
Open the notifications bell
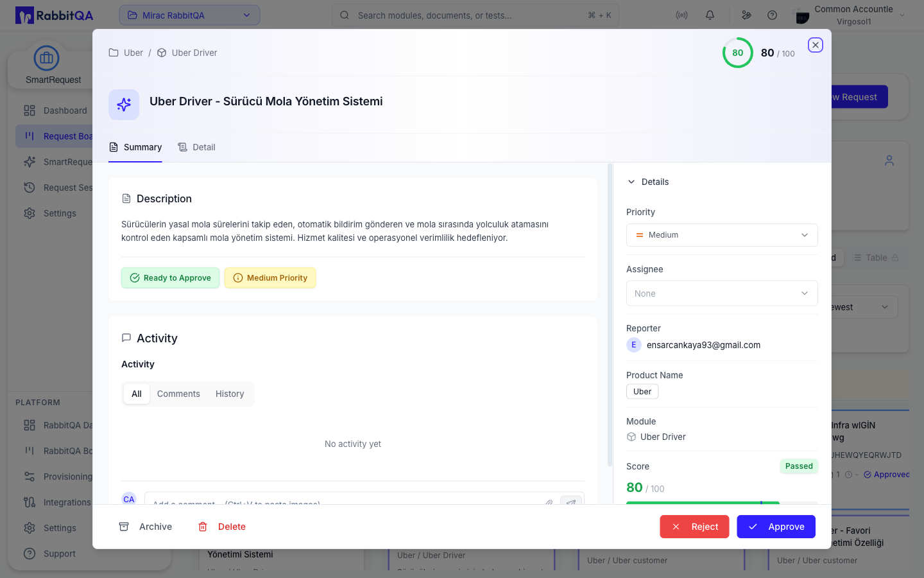point(710,15)
